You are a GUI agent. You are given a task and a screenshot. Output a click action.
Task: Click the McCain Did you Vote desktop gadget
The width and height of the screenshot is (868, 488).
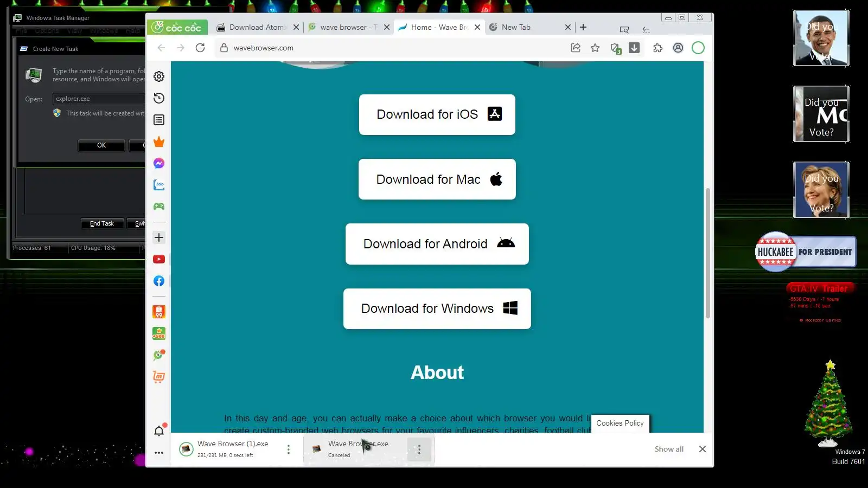[821, 114]
